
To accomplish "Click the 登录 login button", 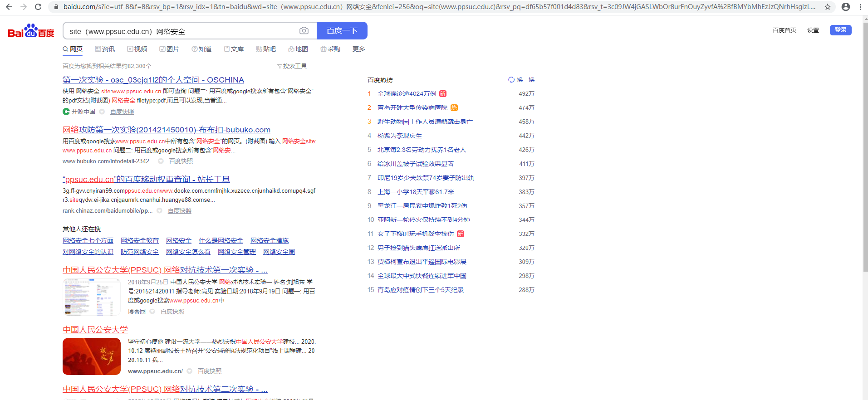I will pyautogui.click(x=841, y=30).
